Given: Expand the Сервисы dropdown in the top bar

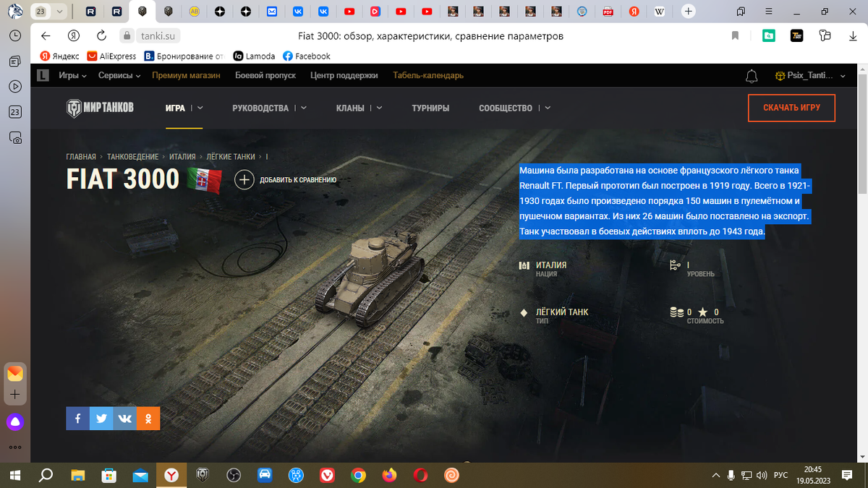Looking at the screenshot, I should 120,75.
